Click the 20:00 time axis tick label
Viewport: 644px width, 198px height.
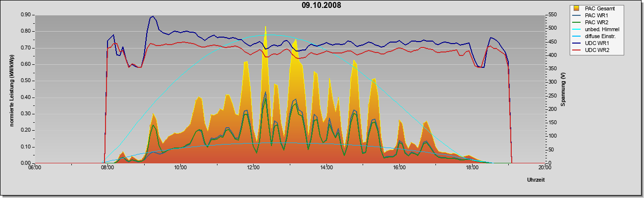click(545, 168)
